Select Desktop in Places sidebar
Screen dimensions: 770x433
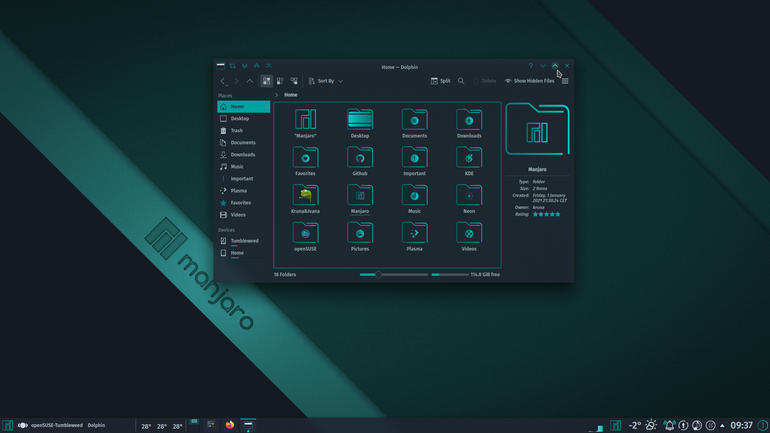[244, 119]
